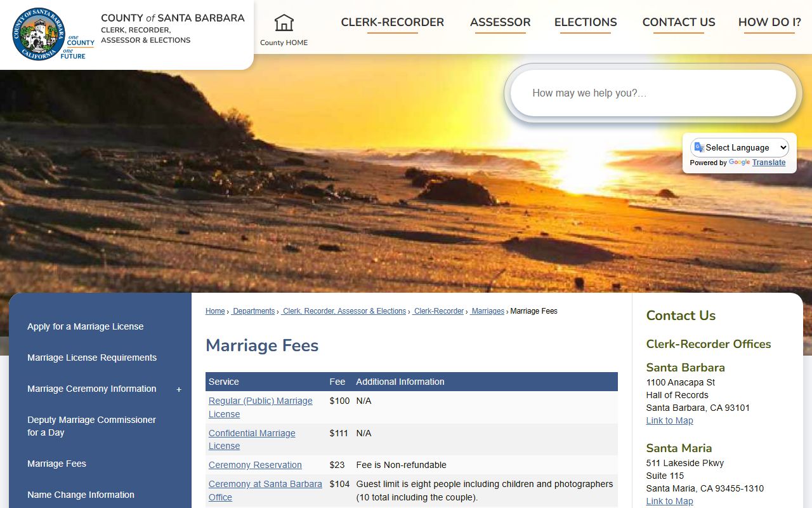Select Marriage Fees in the sidebar
This screenshot has width=812, height=508.
[x=56, y=464]
